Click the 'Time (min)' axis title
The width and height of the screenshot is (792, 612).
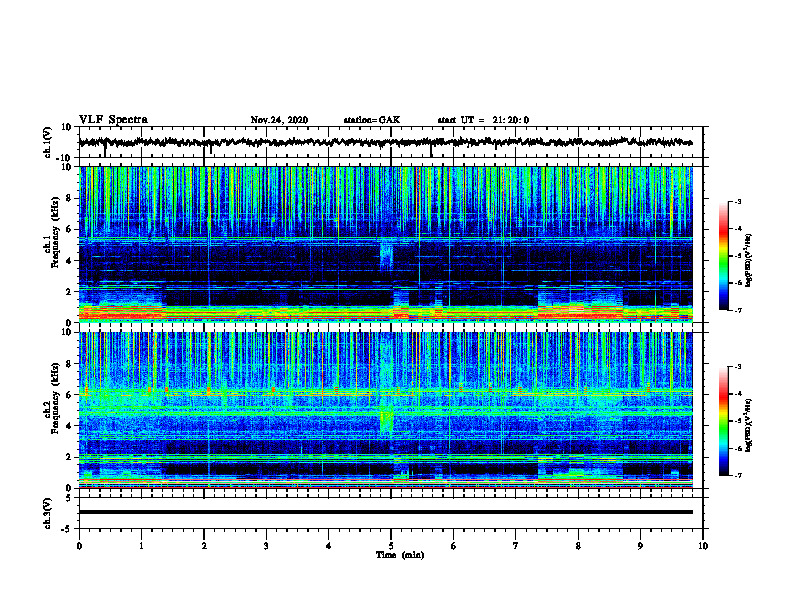[400, 555]
